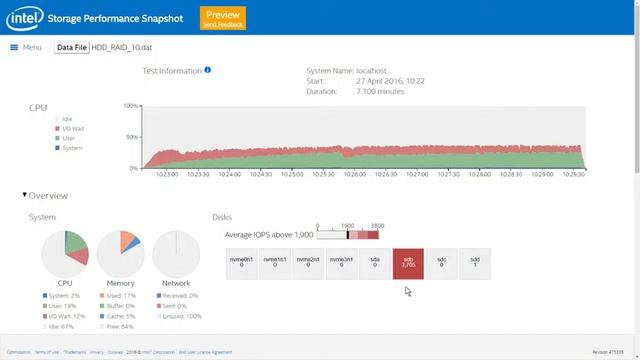This screenshot has height=360, width=640.
Task: Click the Sent: 0% network legend entry
Action: click(172, 306)
